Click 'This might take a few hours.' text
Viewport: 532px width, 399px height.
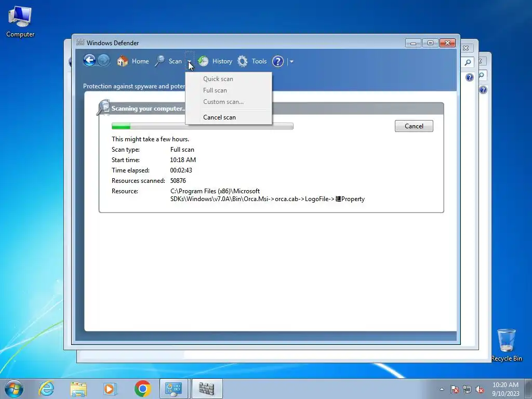click(150, 139)
